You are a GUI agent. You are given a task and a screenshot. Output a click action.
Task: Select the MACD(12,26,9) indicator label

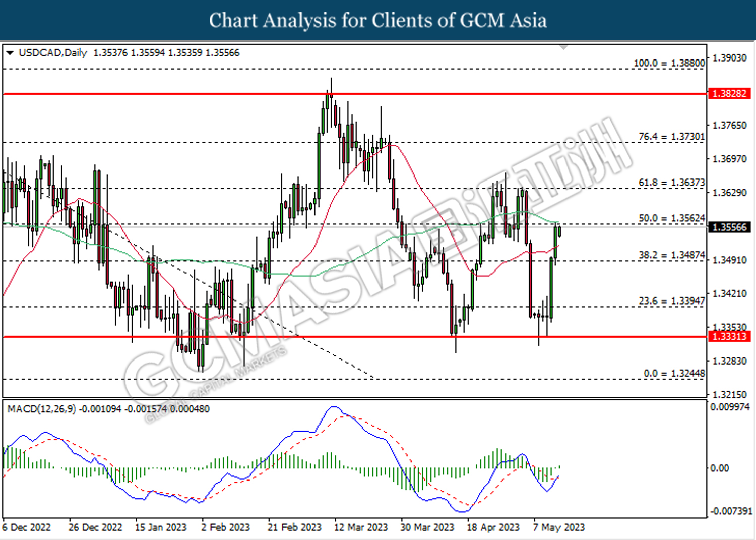[42, 409]
